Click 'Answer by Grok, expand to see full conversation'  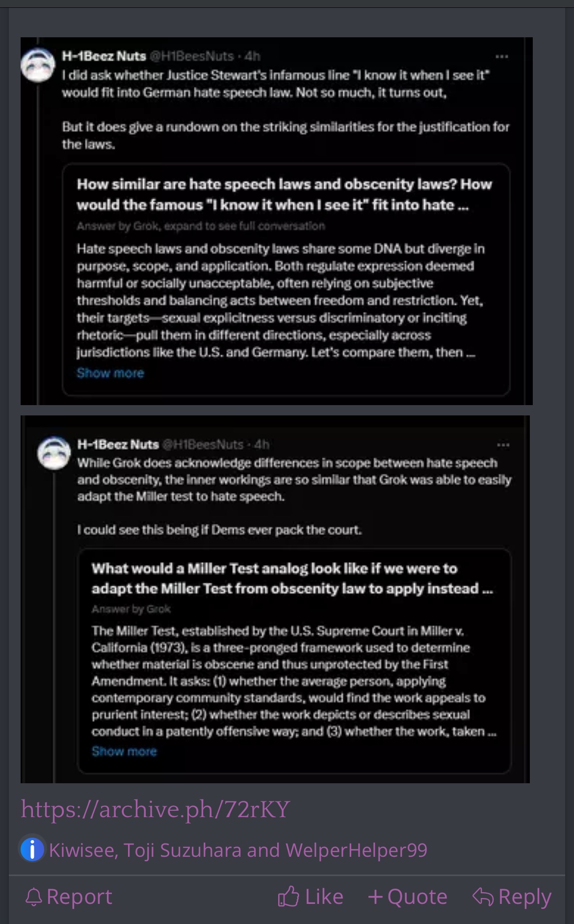[201, 226]
